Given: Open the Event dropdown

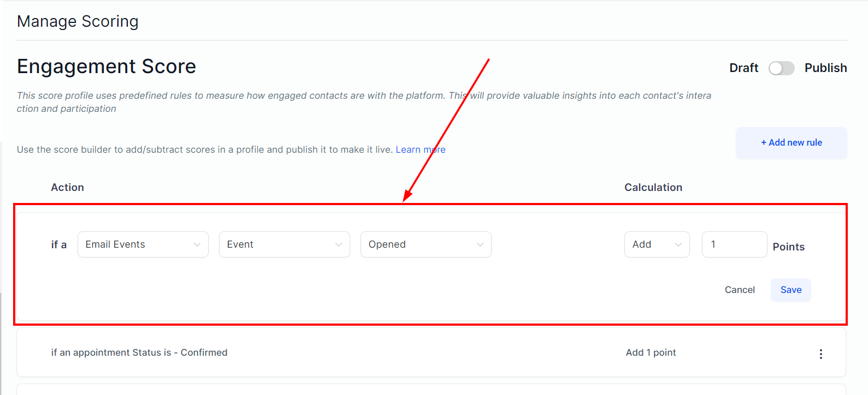Looking at the screenshot, I should [284, 244].
